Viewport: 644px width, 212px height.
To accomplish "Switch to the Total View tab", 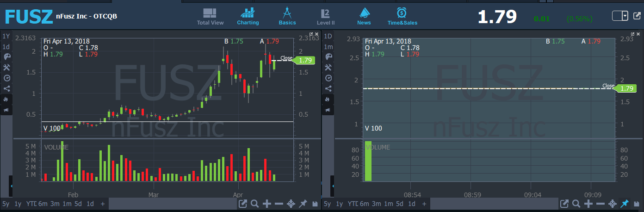I will [210, 16].
